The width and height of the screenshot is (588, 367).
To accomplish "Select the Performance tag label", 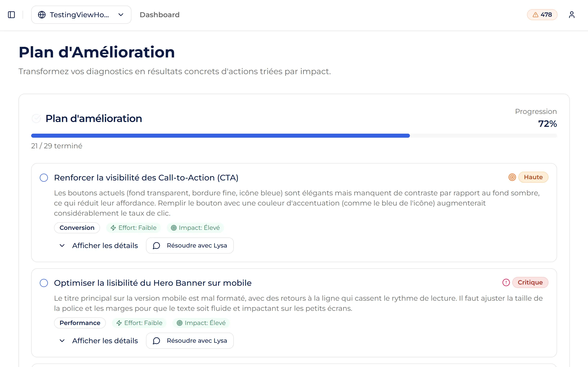I will (80, 323).
